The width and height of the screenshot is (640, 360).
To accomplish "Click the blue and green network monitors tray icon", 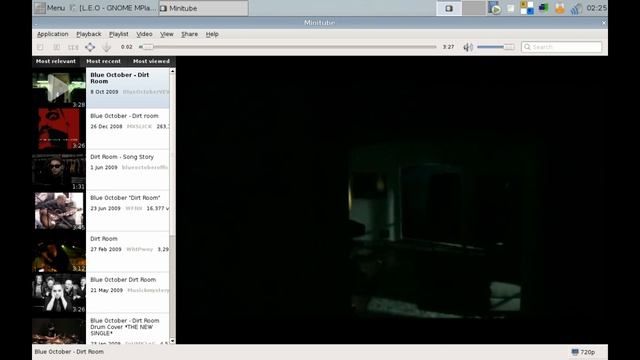I will [543, 8].
